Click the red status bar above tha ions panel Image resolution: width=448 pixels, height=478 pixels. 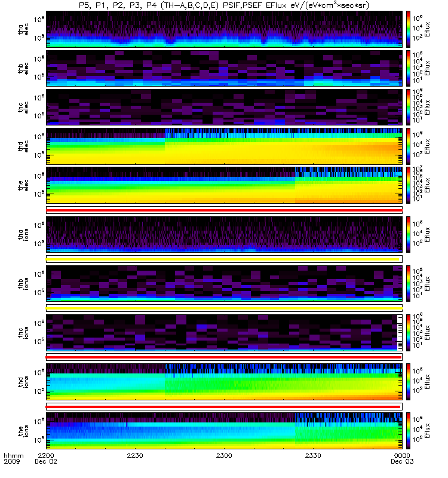[224, 210]
